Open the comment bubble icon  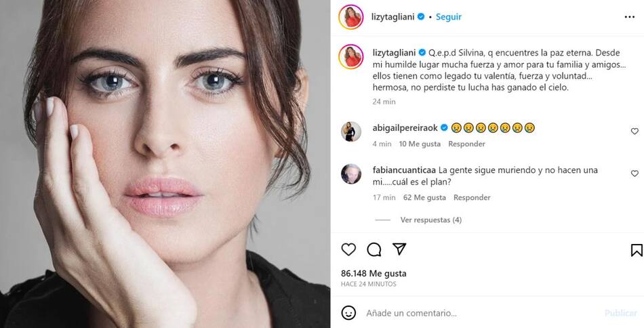(374, 249)
